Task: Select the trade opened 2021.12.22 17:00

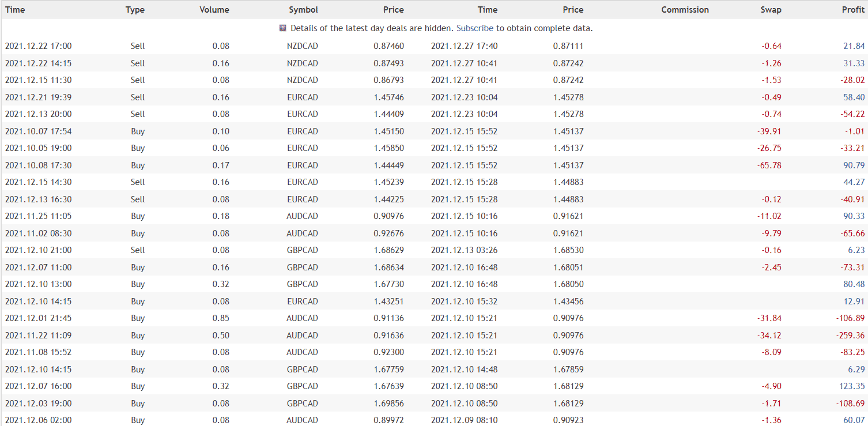Action: [x=38, y=46]
